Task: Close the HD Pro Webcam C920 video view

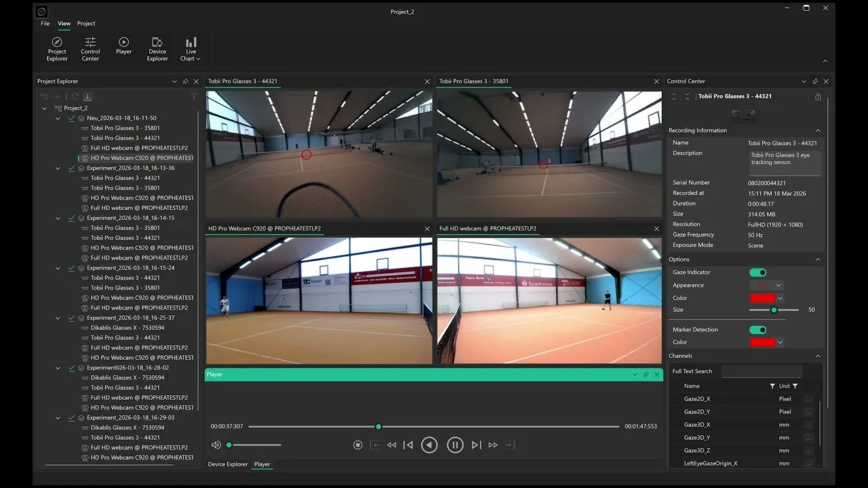Action: [427, 229]
